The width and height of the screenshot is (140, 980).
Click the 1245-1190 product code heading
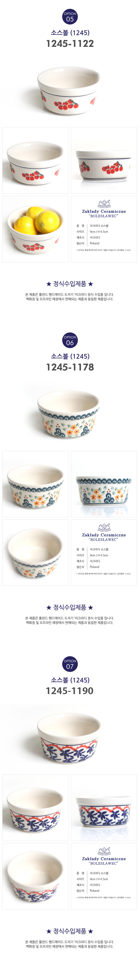tap(70, 691)
